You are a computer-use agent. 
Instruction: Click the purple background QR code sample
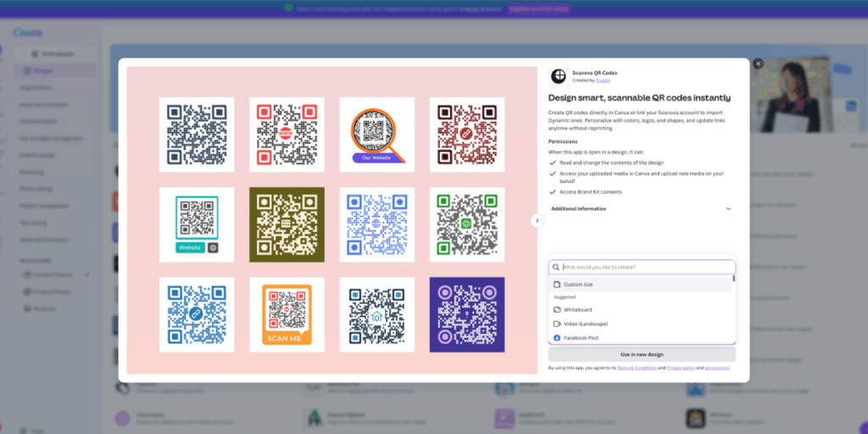(467, 314)
